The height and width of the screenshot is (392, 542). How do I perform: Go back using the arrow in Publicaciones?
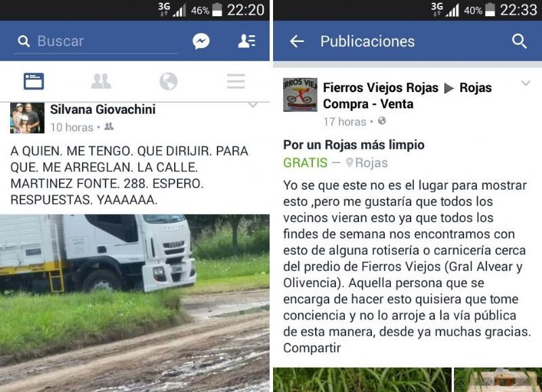point(297,41)
